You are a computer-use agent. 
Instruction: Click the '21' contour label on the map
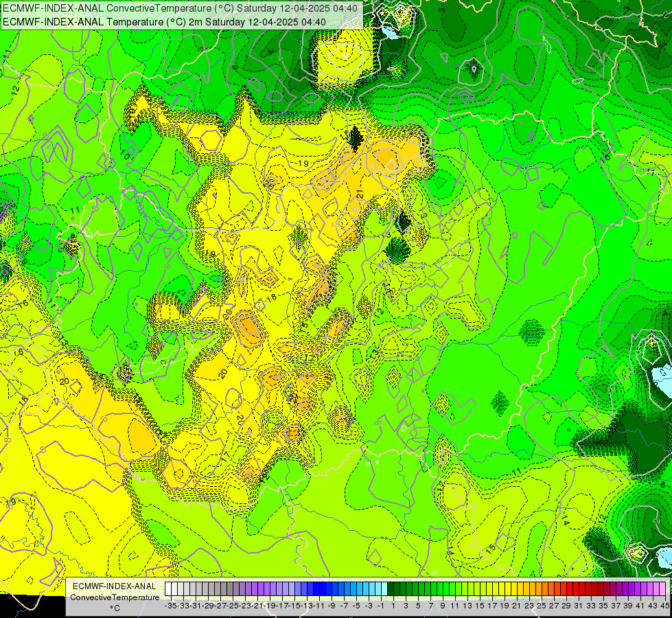[x=360, y=194]
